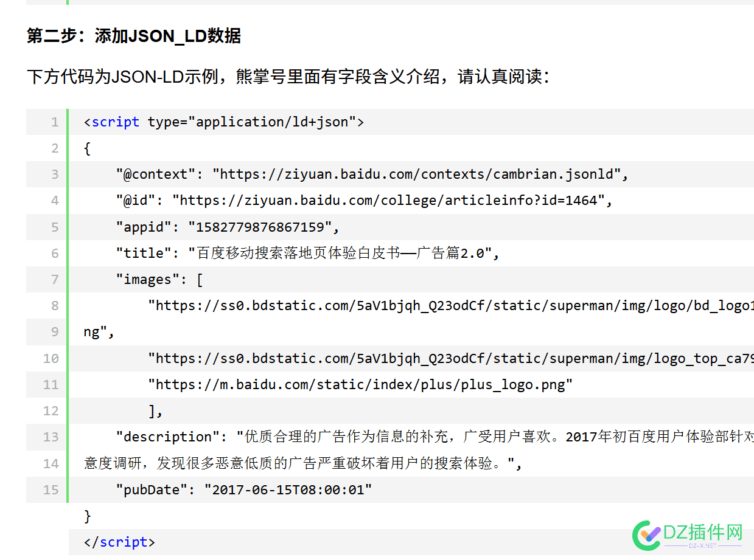Click the pubDate value 2017-06-15T08:00:01

[x=288, y=489]
